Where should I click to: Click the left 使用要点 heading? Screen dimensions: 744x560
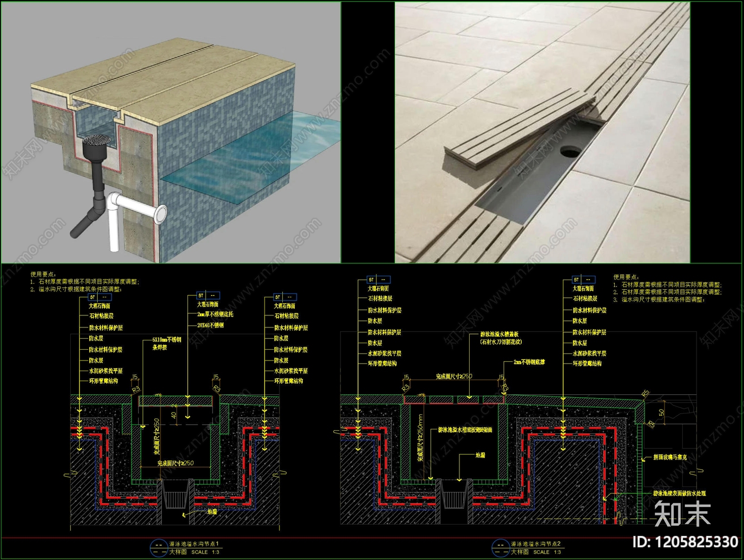coord(42,274)
